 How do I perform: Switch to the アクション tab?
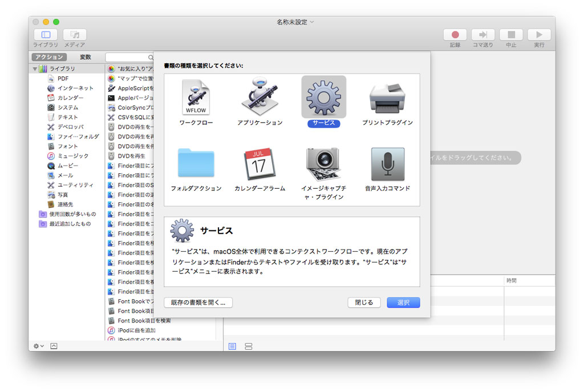[x=49, y=57]
